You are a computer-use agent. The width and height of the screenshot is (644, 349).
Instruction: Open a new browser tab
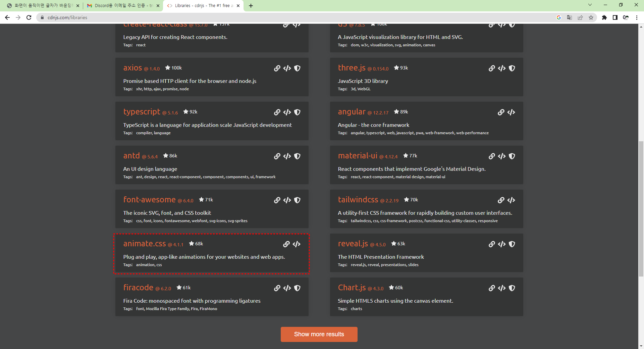click(x=251, y=6)
